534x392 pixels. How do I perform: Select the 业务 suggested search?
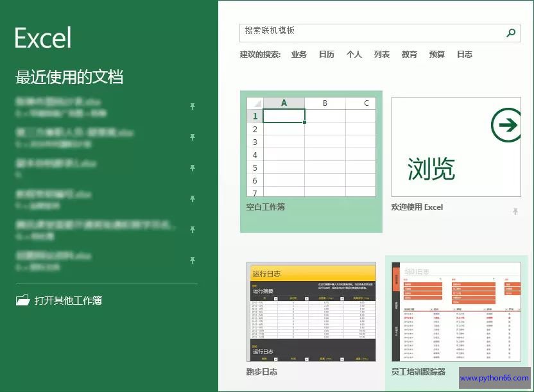click(x=298, y=55)
